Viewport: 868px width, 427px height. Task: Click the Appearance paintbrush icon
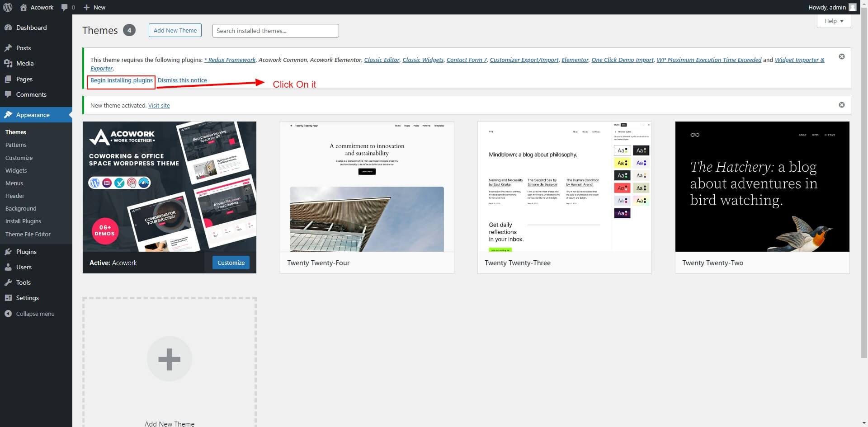8,115
